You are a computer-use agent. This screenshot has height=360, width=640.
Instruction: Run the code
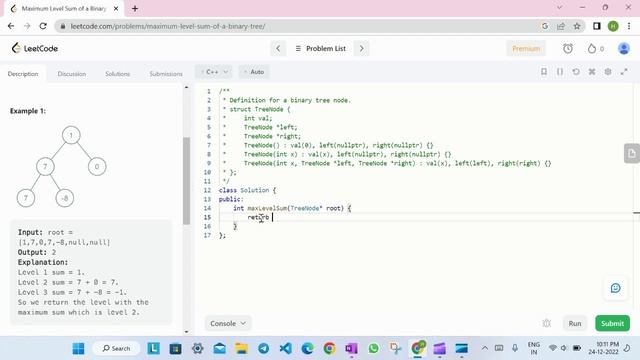tap(575, 323)
